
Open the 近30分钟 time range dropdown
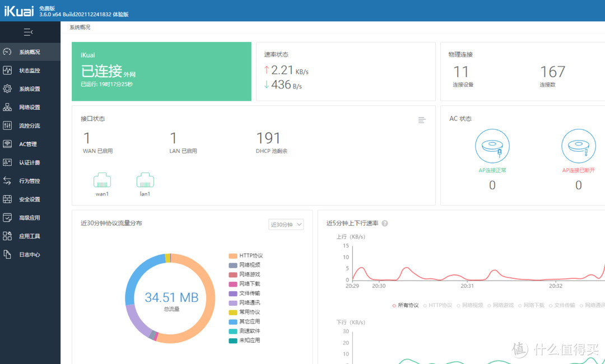(286, 225)
